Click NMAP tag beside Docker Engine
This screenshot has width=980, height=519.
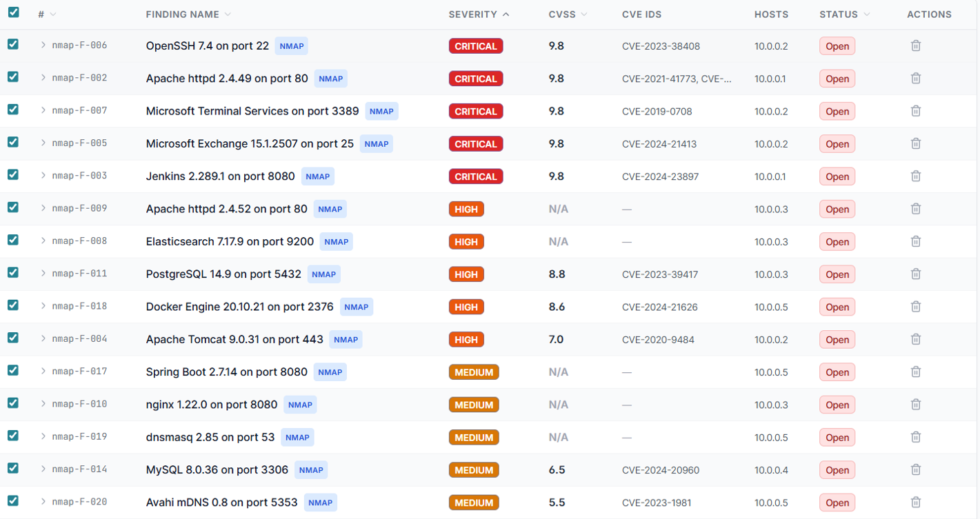point(356,307)
